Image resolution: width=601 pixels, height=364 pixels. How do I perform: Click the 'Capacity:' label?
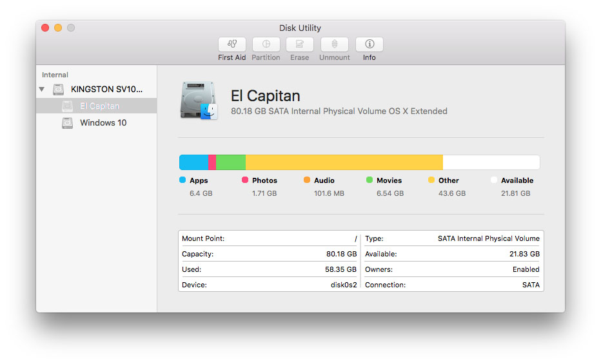pos(198,254)
